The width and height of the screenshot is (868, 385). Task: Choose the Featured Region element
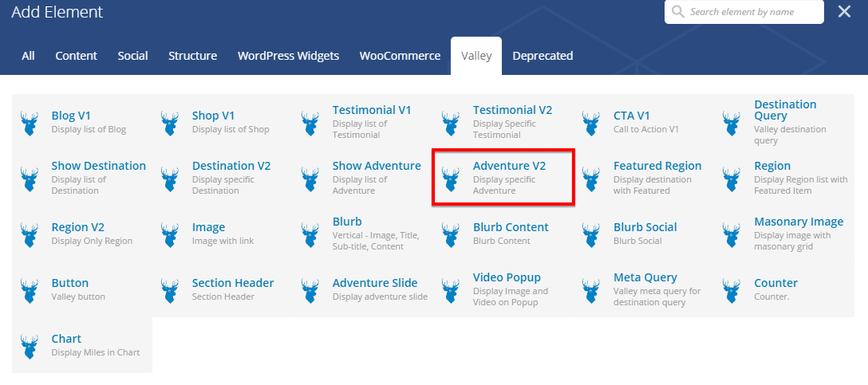pyautogui.click(x=657, y=166)
